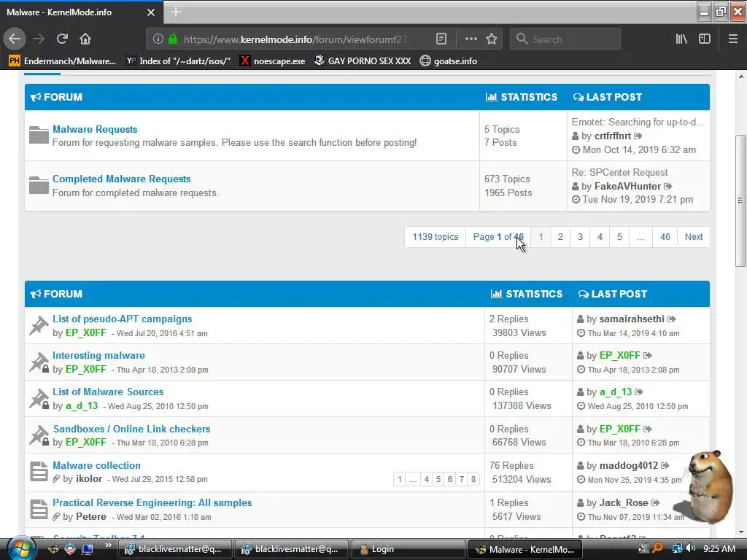
Task: View latest post icon next to FakeAVHunter
Action: [x=668, y=186]
